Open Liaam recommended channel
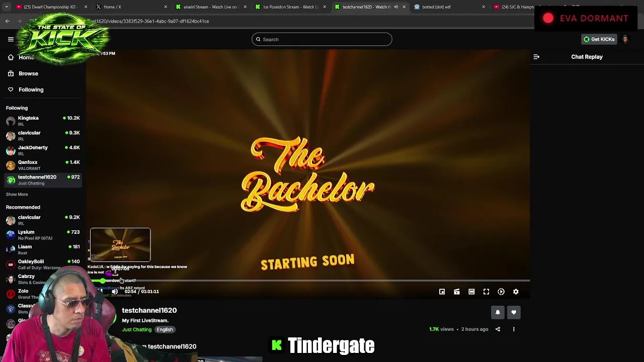The width and height of the screenshot is (644, 362). coord(43,249)
